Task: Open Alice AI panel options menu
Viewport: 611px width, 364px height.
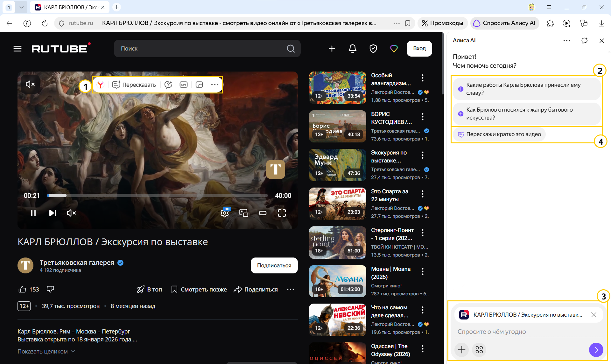Action: (567, 40)
